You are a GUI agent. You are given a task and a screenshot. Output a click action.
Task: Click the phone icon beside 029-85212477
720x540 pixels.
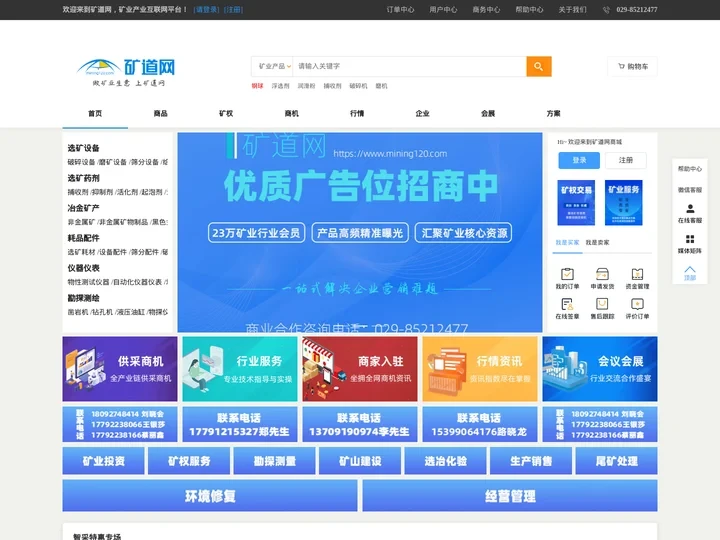point(606,10)
